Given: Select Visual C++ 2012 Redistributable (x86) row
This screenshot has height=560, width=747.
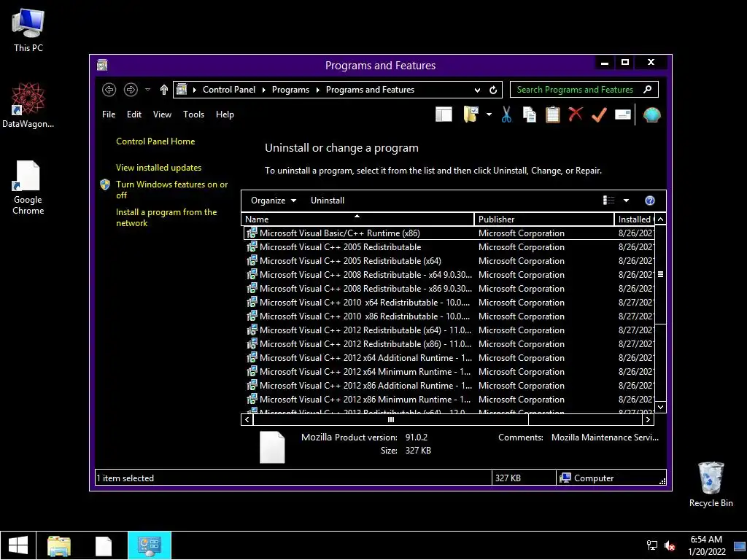Looking at the screenshot, I should pos(449,344).
